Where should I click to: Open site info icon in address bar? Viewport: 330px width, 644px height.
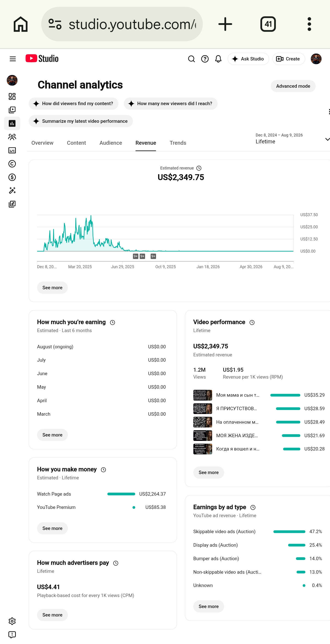pyautogui.click(x=55, y=24)
